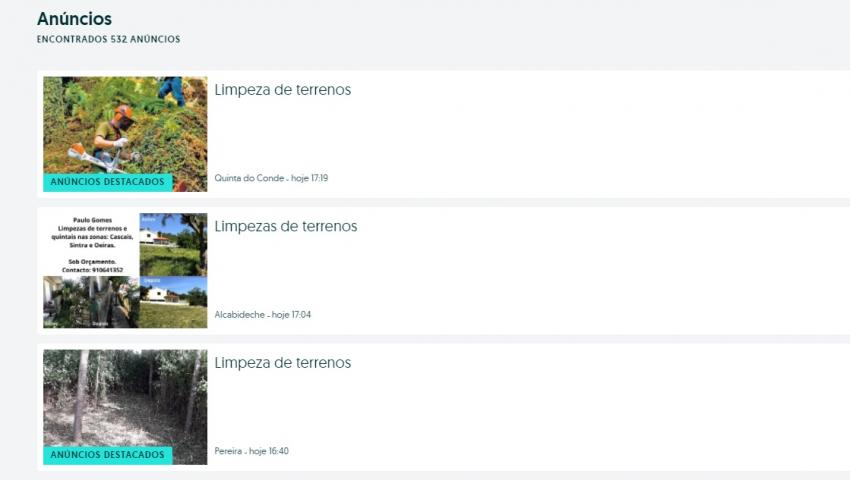
Task: Click the 'Pereira - hoje 16:40' text
Action: tap(252, 451)
